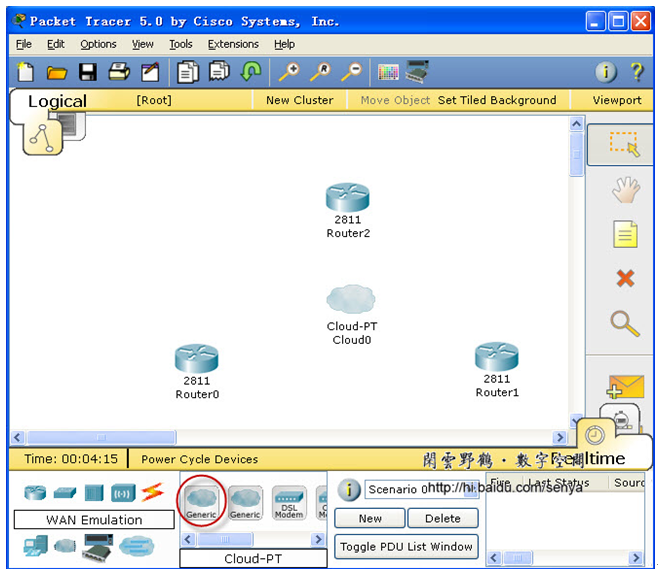
Task: Click the New scenario button
Action: pos(370,518)
